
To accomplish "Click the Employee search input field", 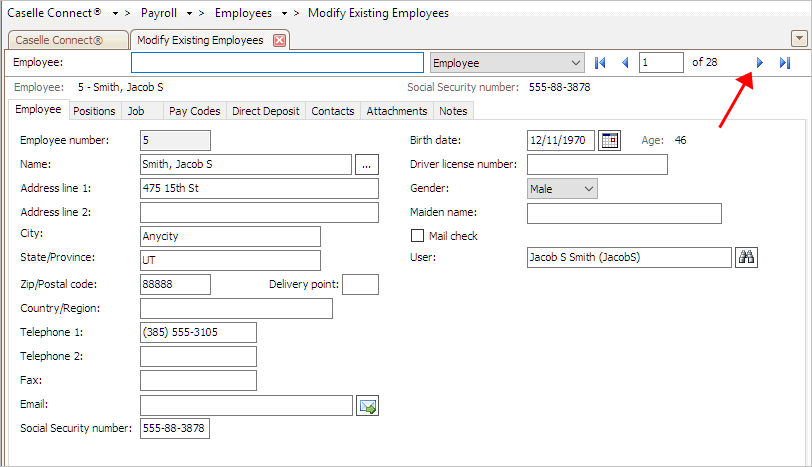I will click(x=278, y=63).
